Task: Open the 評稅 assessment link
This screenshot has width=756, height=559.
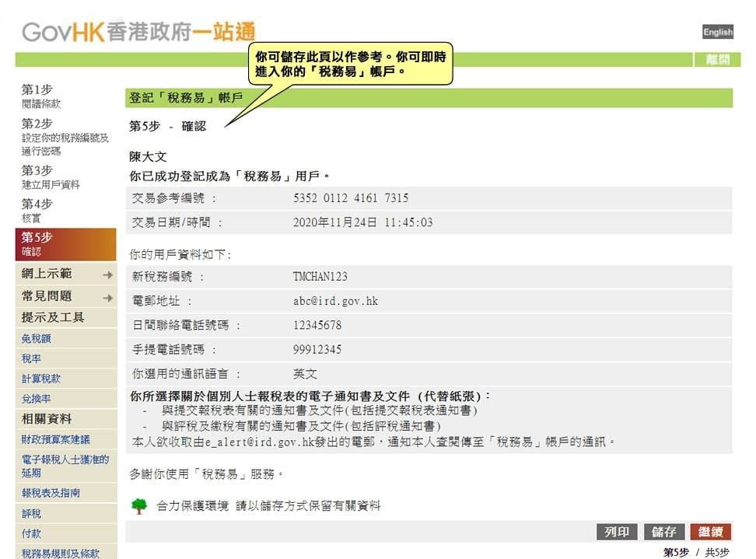Action: click(x=31, y=513)
